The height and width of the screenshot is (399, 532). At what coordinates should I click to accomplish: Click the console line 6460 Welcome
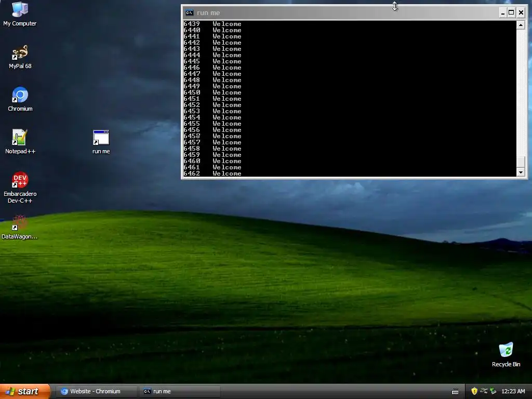click(212, 161)
